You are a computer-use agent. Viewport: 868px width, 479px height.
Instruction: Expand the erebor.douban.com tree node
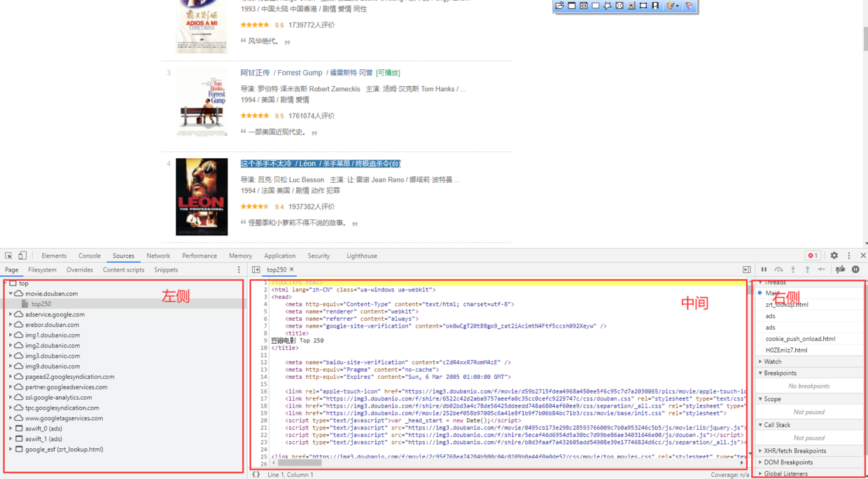tap(10, 325)
